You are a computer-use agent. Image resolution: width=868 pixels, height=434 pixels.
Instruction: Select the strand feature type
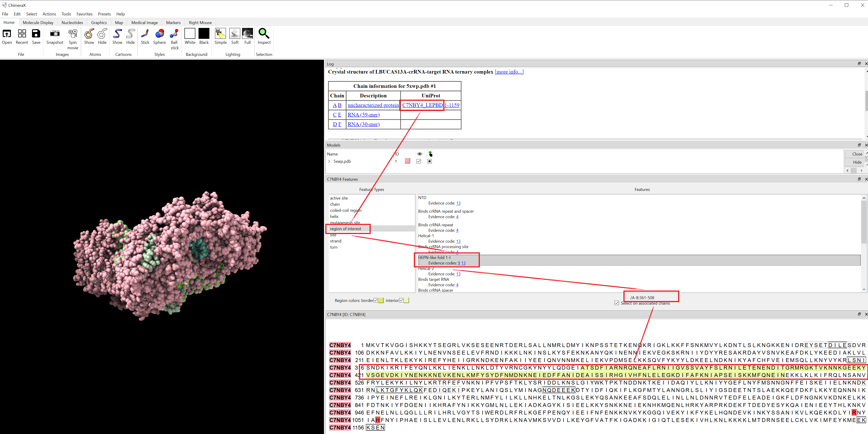click(x=335, y=241)
